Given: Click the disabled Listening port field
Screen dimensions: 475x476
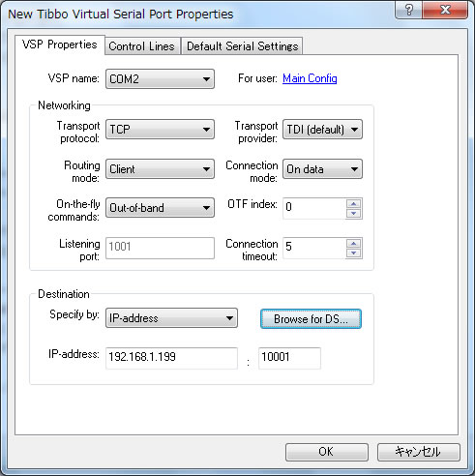Looking at the screenshot, I should (x=160, y=248).
